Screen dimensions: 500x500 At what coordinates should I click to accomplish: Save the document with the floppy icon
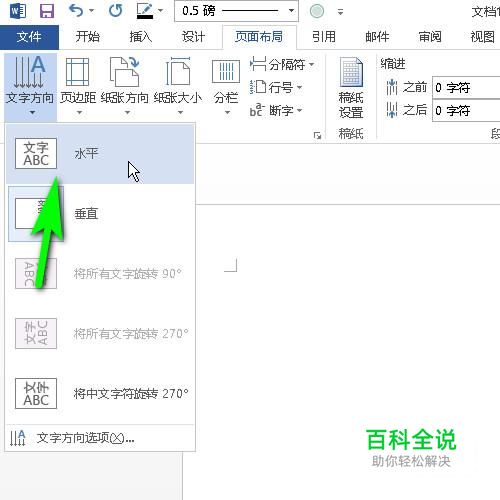pos(47,11)
